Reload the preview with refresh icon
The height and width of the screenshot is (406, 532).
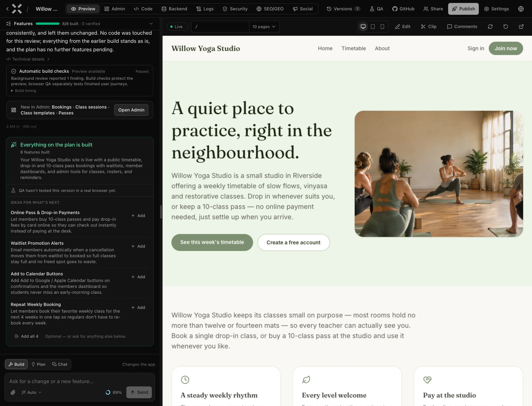coord(490,27)
